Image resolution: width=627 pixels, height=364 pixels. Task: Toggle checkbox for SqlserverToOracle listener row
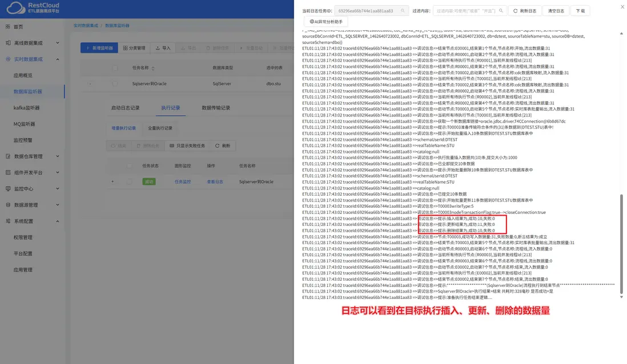pos(115,83)
